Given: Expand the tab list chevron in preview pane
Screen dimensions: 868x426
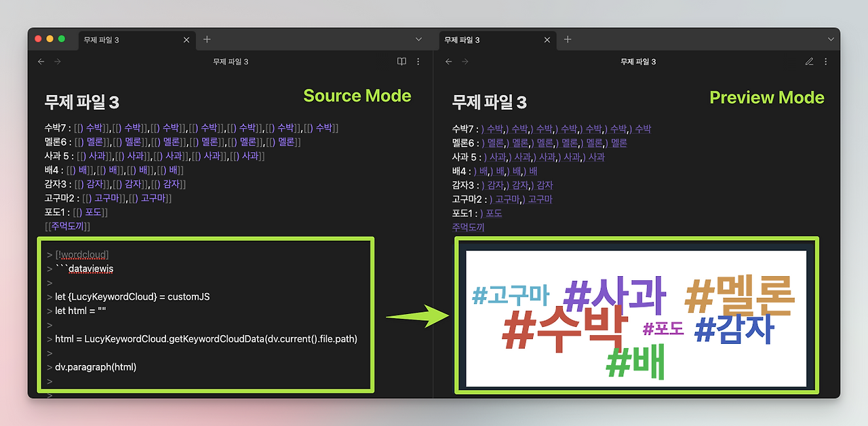Looking at the screenshot, I should click(831, 40).
